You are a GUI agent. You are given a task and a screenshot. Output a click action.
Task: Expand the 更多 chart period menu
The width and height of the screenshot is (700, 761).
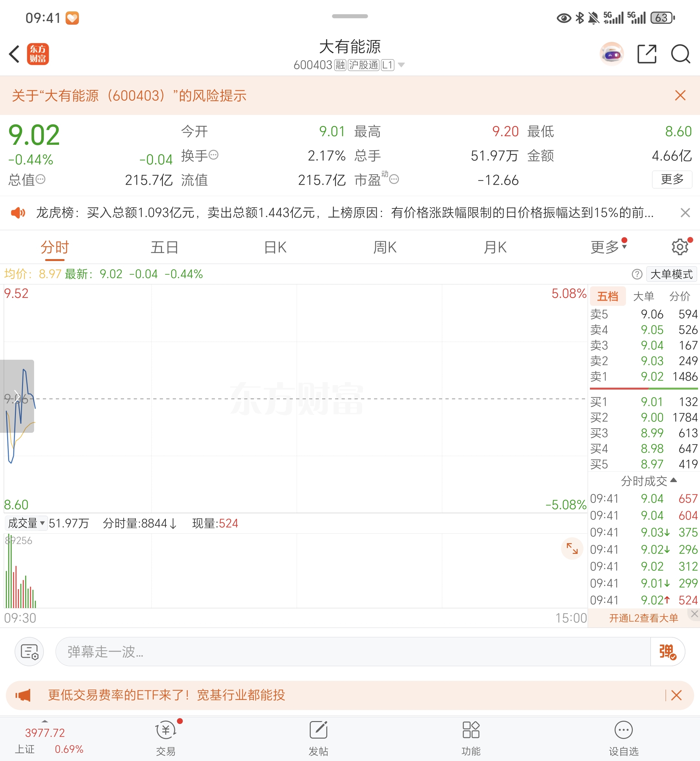click(608, 247)
